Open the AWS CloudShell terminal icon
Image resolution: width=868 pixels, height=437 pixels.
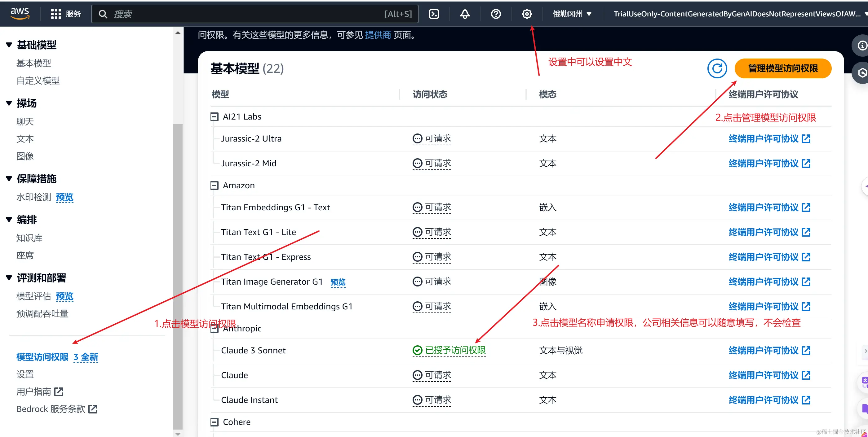click(434, 14)
